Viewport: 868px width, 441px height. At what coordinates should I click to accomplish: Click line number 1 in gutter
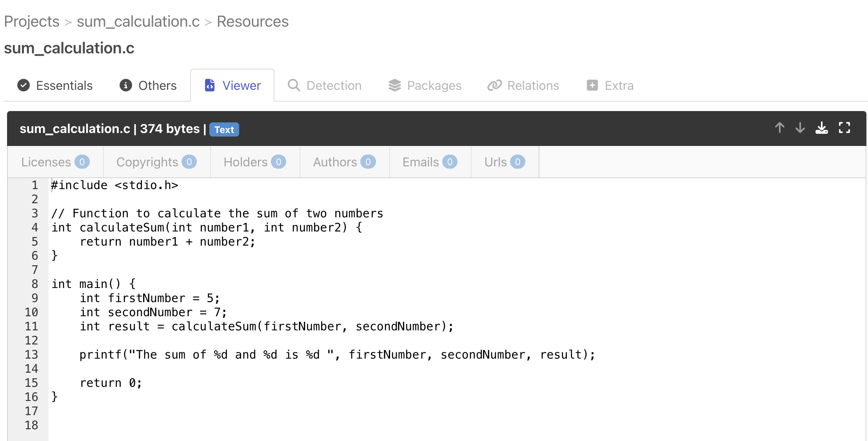tap(35, 185)
